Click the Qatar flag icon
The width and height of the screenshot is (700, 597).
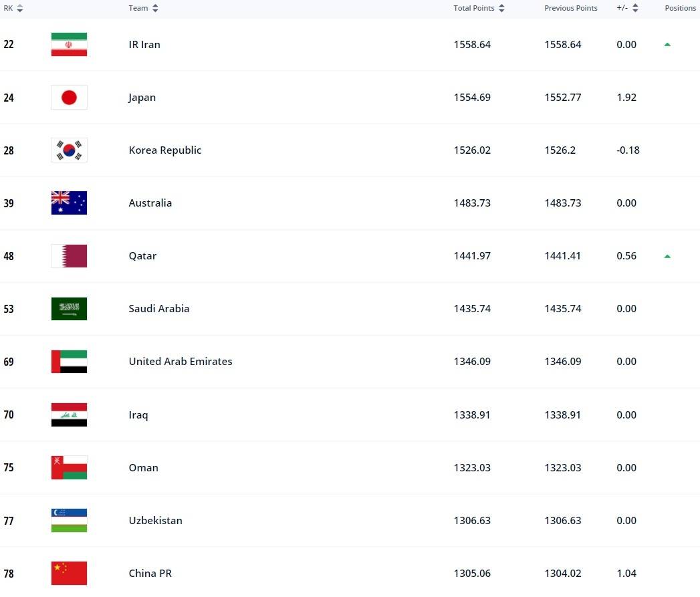pos(69,256)
